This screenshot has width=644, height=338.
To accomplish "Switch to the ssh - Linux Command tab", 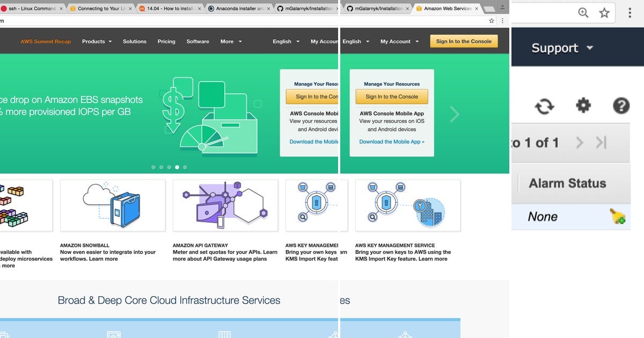I will pos(32,9).
